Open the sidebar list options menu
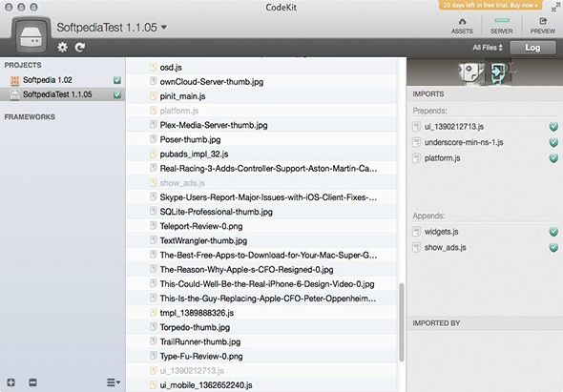Image resolution: width=563 pixels, height=392 pixels. pyautogui.click(x=114, y=382)
